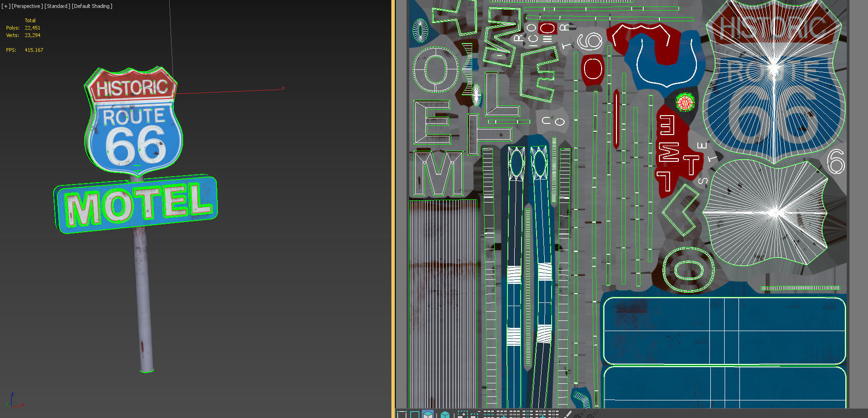Viewport: 868px width, 418px height.
Task: Grow the UV selection with plus icon
Action: [x=462, y=414]
